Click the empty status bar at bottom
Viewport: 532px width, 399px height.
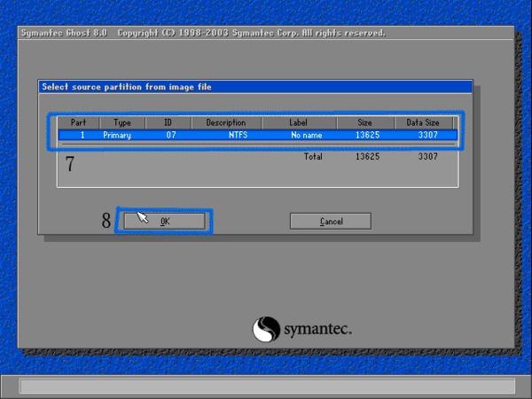[267, 386]
